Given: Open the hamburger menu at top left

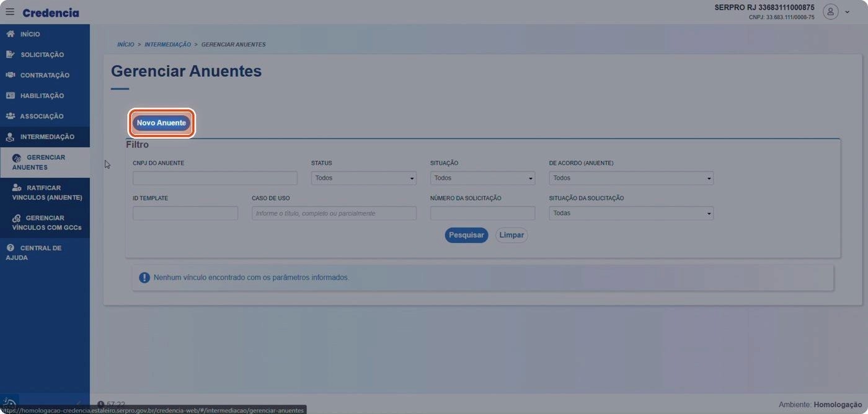Looking at the screenshot, I should coord(10,12).
